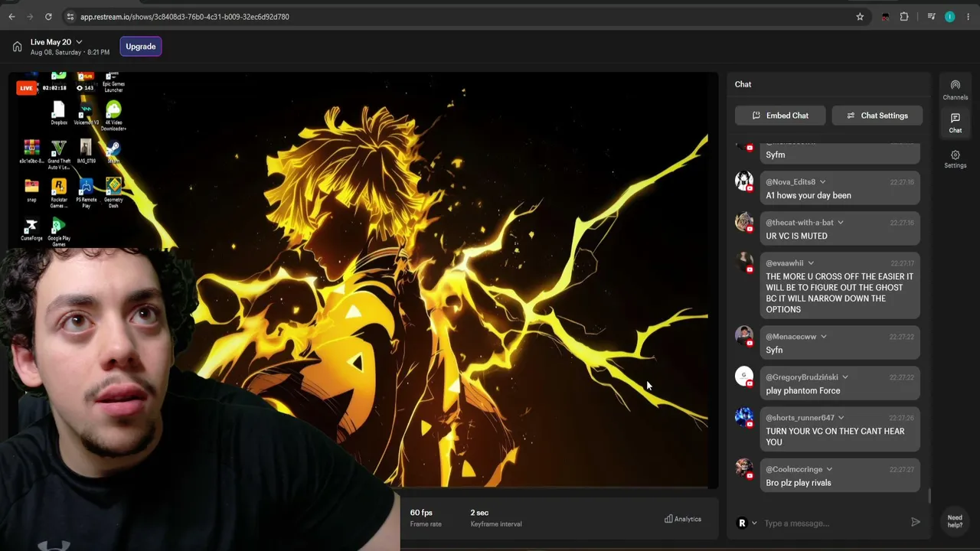Open the Channels panel
The height and width of the screenshot is (551, 980).
click(955, 90)
